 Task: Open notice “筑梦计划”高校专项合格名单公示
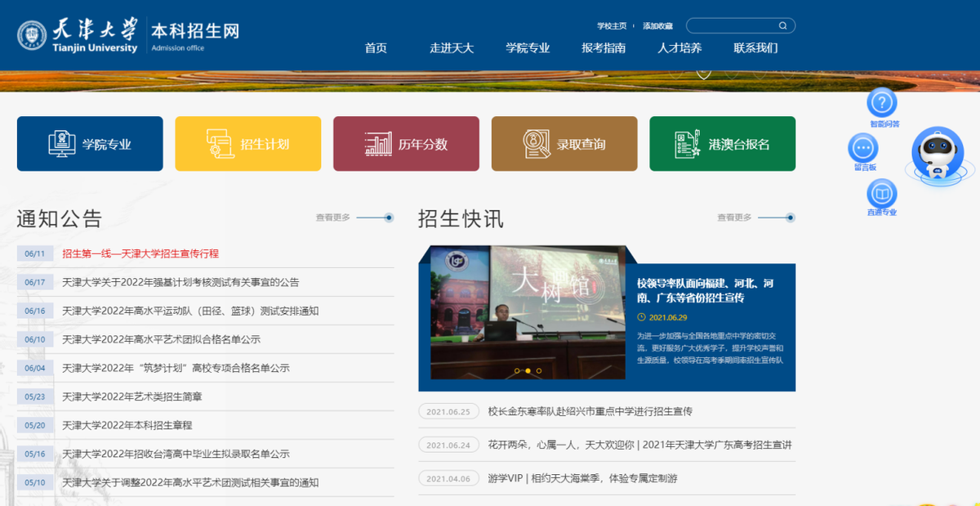(176, 368)
